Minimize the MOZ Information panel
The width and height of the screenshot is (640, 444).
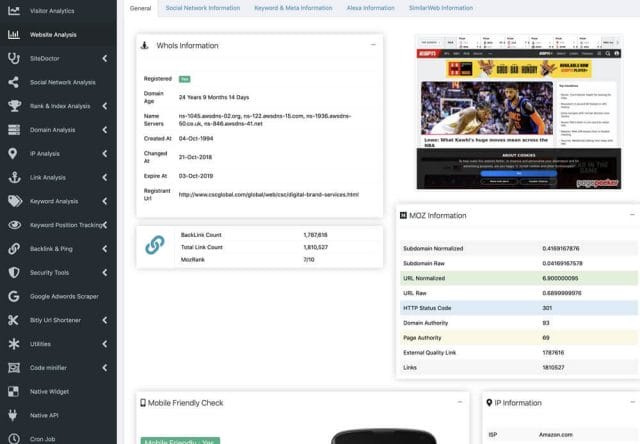[631, 215]
